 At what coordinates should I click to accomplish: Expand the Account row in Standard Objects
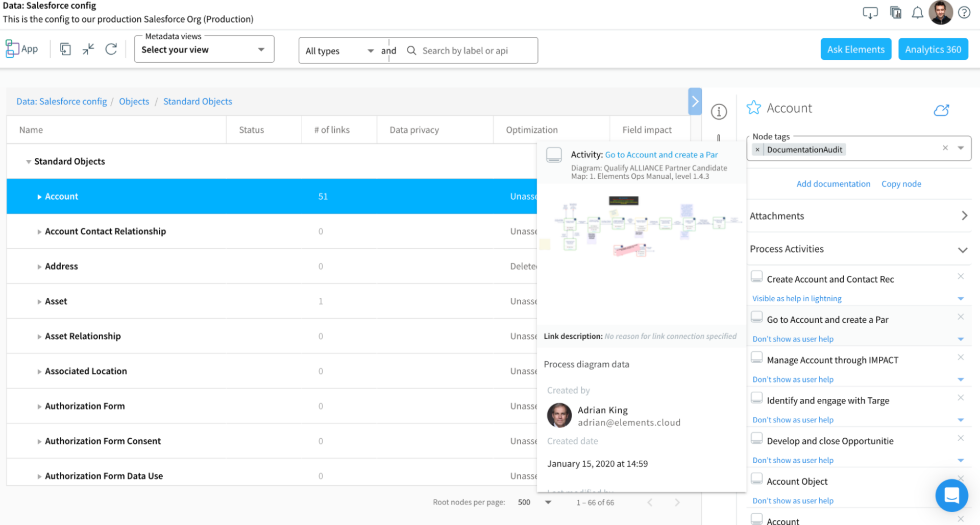coord(39,196)
